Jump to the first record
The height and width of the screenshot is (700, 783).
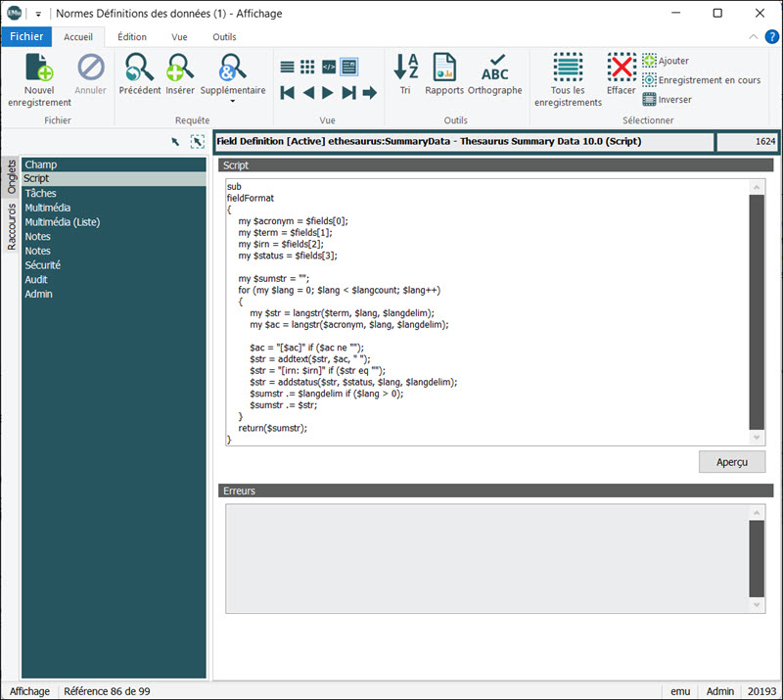point(287,93)
